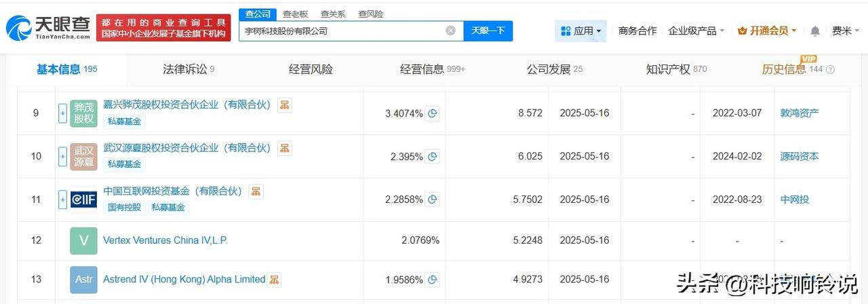Click the 2024-02-02 date cell
The height and width of the screenshot is (304, 868).
click(737, 157)
